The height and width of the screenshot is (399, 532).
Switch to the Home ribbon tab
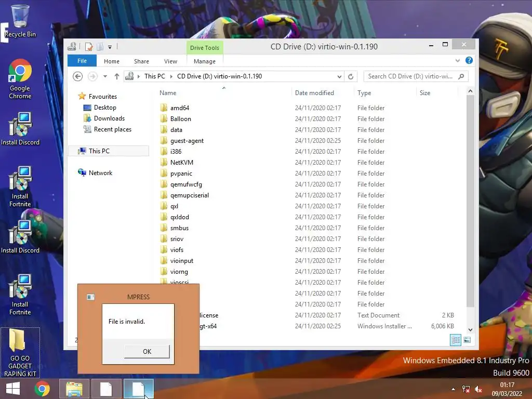[x=112, y=61]
